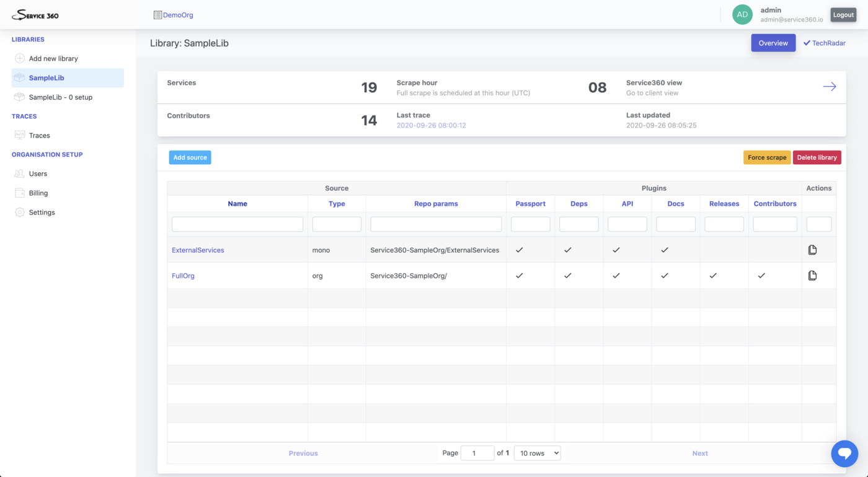Viewport: 868px width, 477px height.
Task: Toggle Deps check for ExternalServices
Action: tap(568, 250)
